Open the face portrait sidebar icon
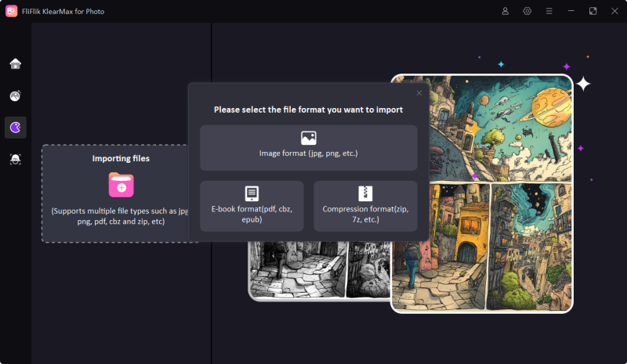 pos(15,159)
